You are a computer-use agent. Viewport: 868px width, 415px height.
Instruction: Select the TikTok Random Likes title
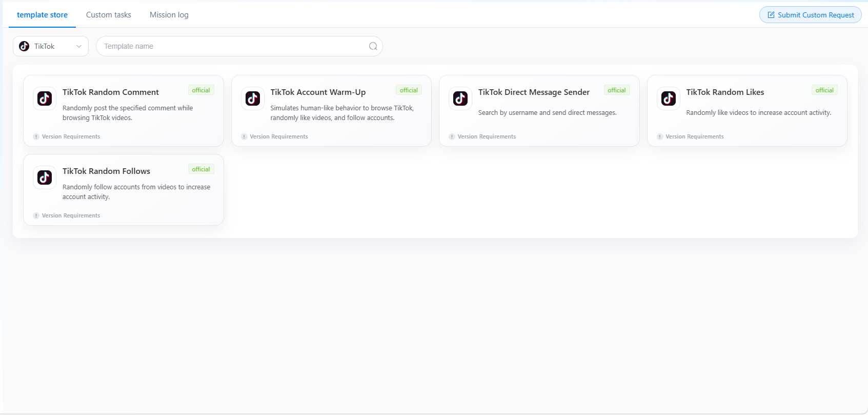pyautogui.click(x=725, y=92)
